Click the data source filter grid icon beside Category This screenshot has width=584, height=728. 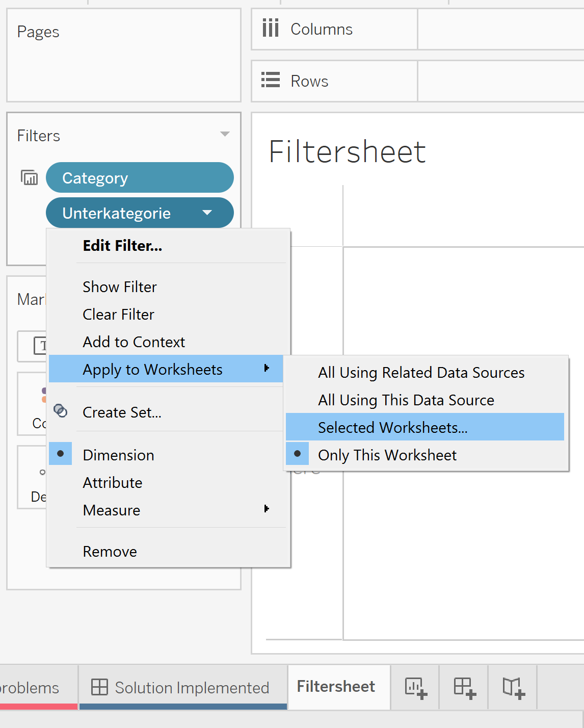coord(29,177)
